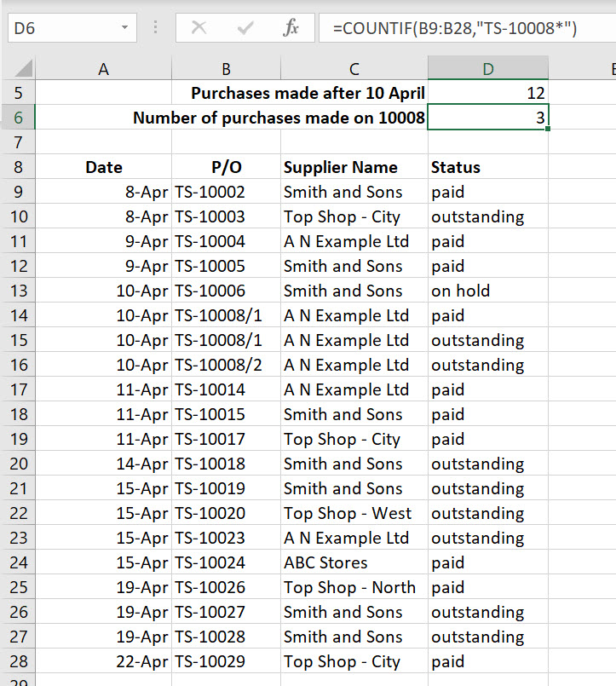Click the 'on hold' status cell

488,291
